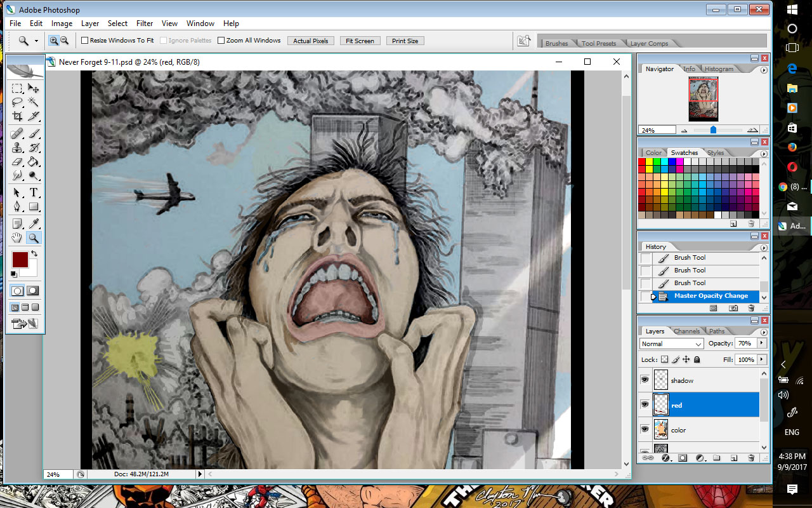812x508 pixels.
Task: Open the History panel options menu
Action: pos(764,247)
